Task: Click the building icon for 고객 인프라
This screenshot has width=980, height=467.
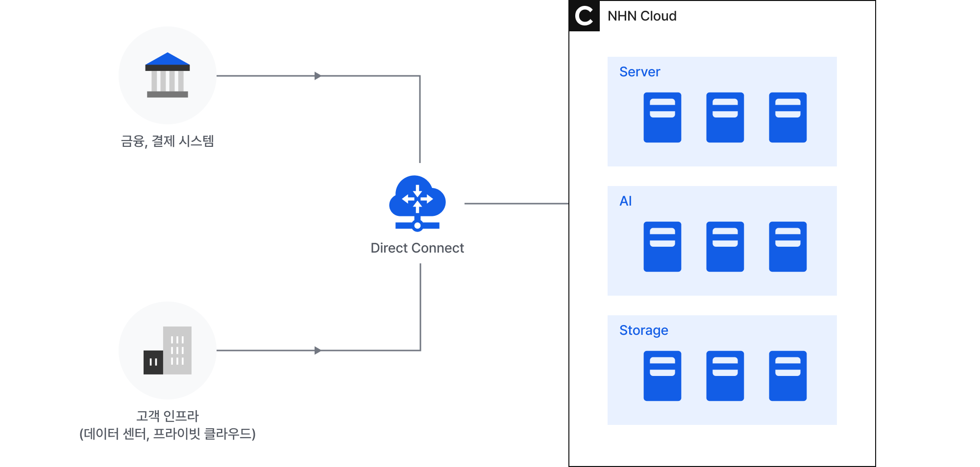Action: point(167,350)
